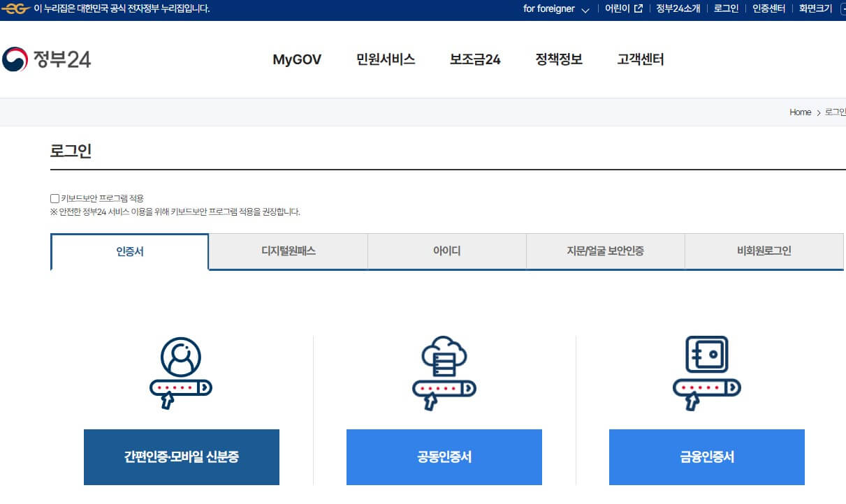Viewport: 846px width, 504px height.
Task: Click the 금융인증서 login button
Action: point(706,457)
